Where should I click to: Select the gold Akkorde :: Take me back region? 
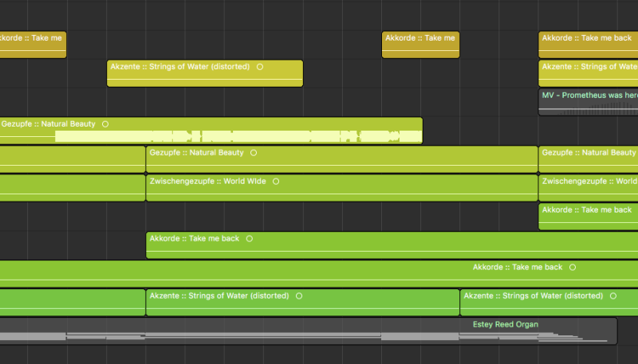(589, 45)
